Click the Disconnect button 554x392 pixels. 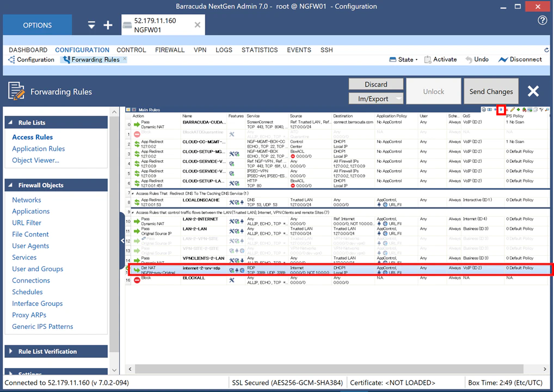[x=520, y=59]
